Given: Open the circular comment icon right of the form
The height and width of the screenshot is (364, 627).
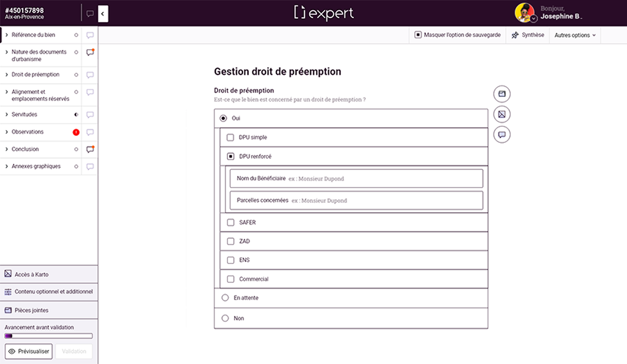Looking at the screenshot, I should (502, 135).
